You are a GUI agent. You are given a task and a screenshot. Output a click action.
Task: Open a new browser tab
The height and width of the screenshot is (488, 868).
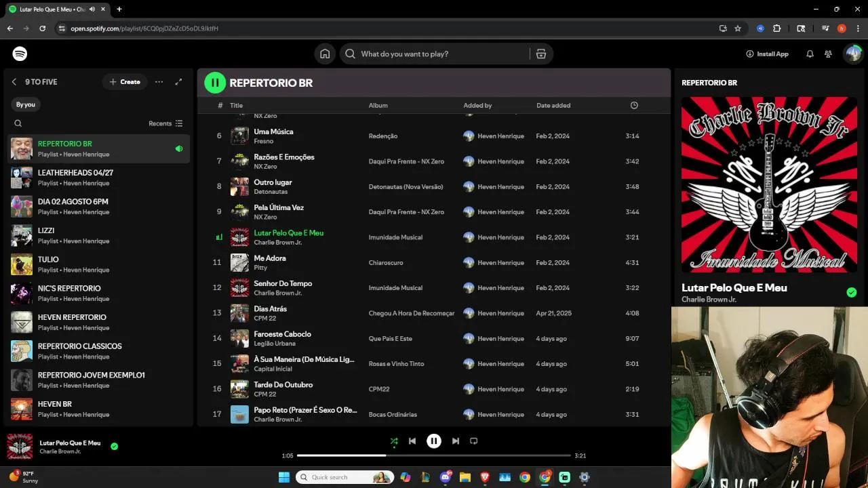(119, 9)
